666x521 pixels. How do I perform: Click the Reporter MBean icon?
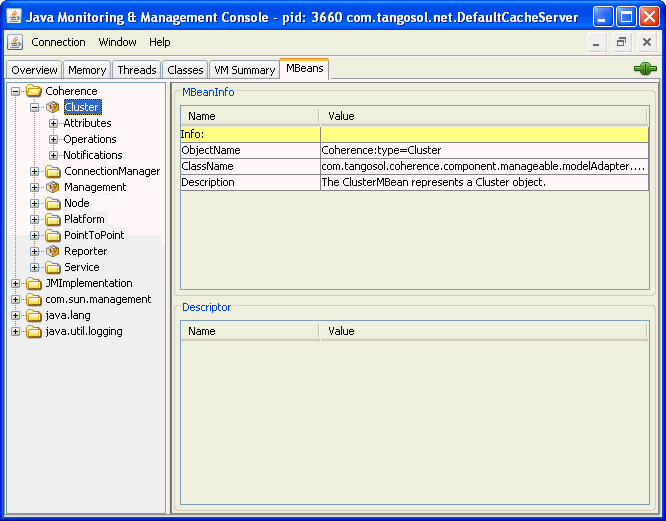coord(53,251)
